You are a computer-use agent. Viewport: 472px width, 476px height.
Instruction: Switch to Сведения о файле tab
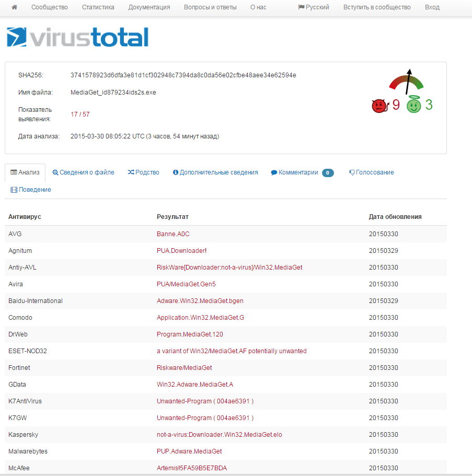click(x=83, y=172)
